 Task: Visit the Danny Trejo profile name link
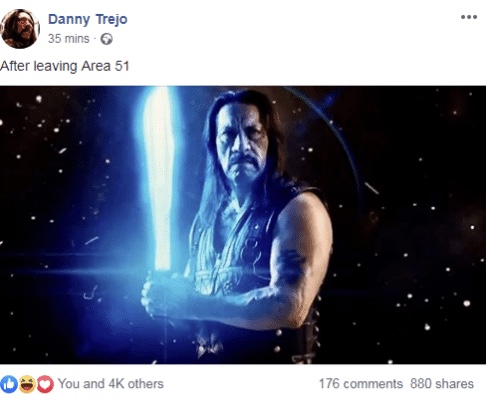(88, 19)
